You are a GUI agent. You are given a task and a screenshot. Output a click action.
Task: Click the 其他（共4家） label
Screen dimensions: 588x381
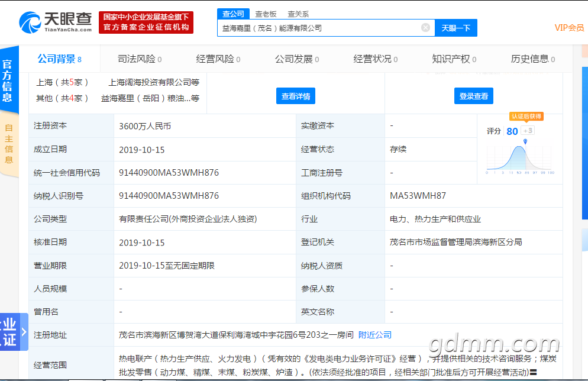62,98
